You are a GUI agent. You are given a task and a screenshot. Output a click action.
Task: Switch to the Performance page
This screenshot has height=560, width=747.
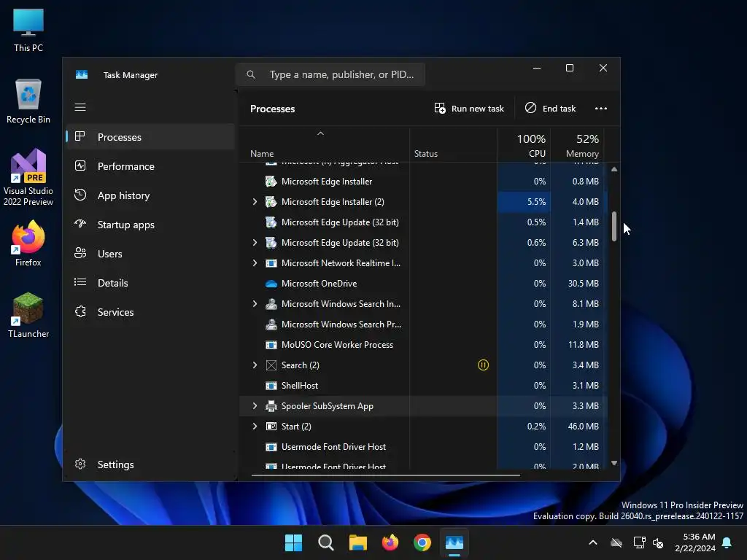[150, 166]
